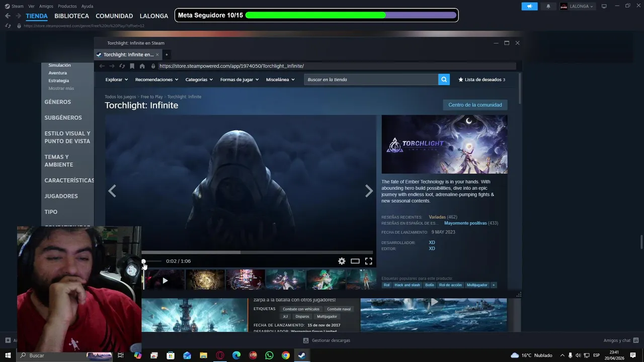This screenshot has width=644, height=362.
Task: Go forward in main Steam window
Action: tap(19, 16)
